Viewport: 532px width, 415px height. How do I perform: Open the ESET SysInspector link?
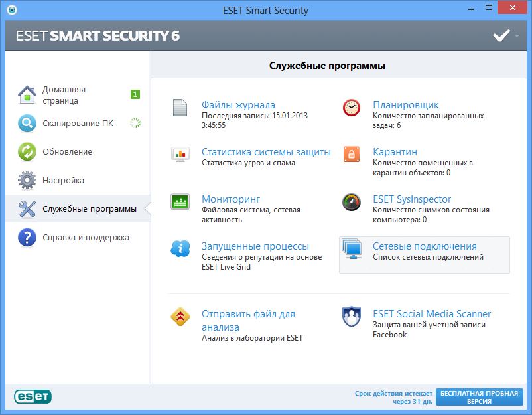(x=411, y=199)
